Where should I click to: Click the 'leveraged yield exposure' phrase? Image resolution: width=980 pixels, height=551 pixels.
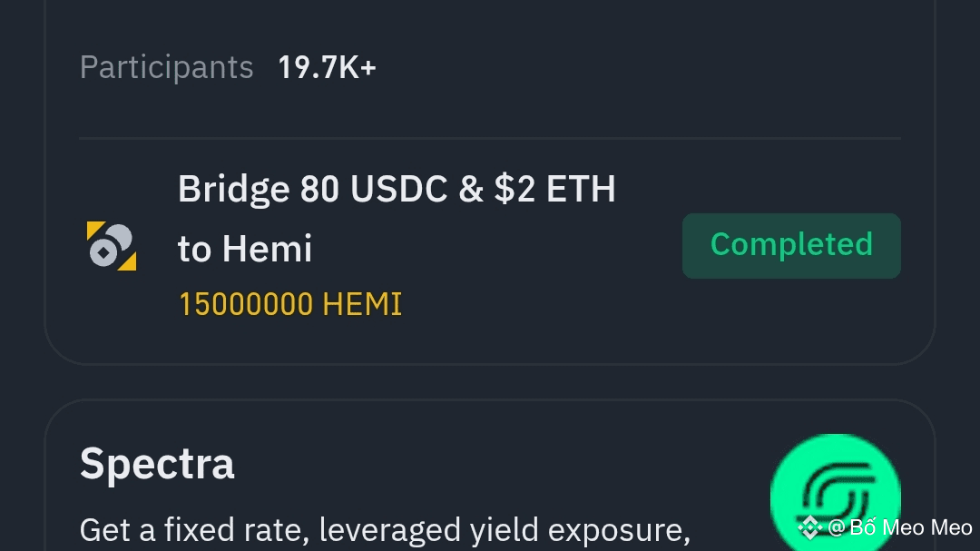pyautogui.click(x=505, y=530)
